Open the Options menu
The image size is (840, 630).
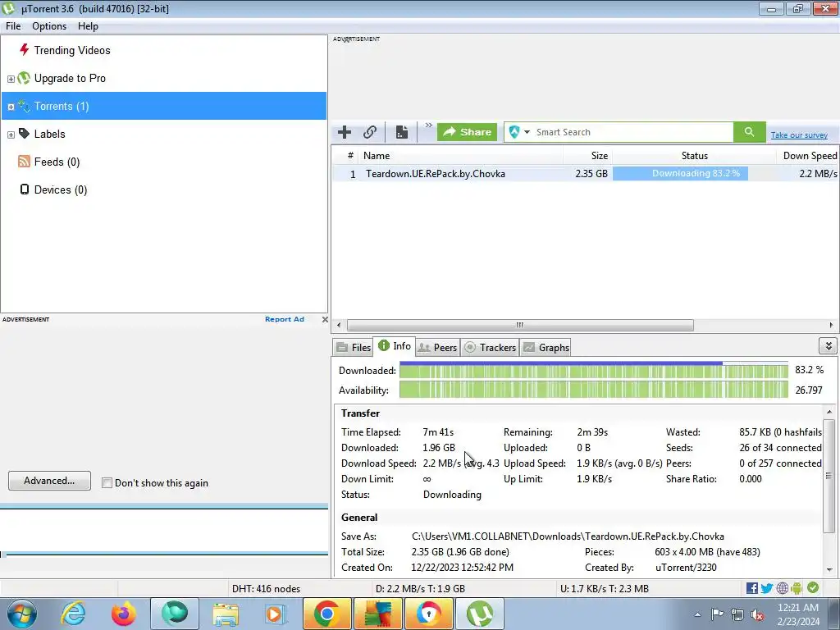[x=49, y=26]
